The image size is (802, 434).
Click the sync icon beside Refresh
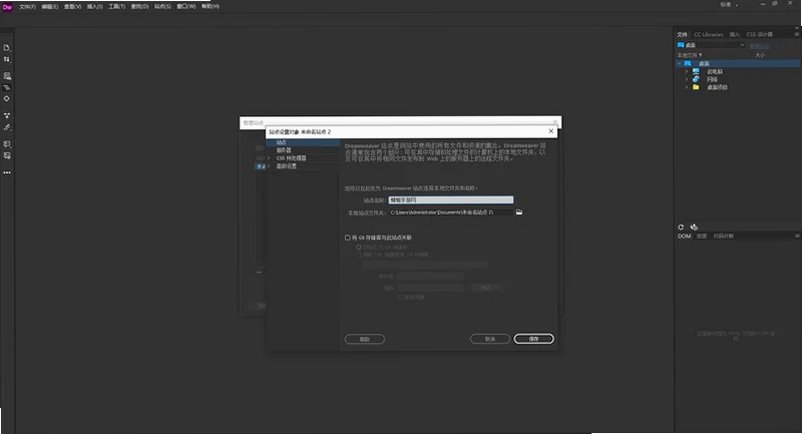pos(694,227)
